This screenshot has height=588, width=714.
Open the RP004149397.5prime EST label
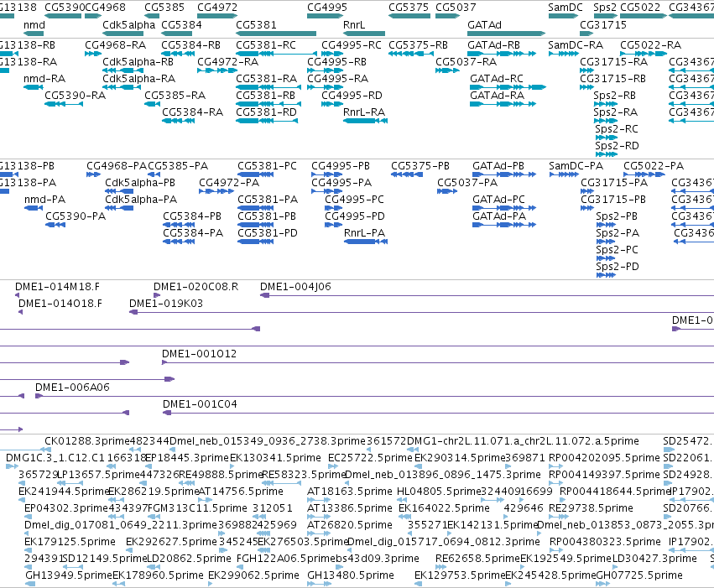coord(604,475)
